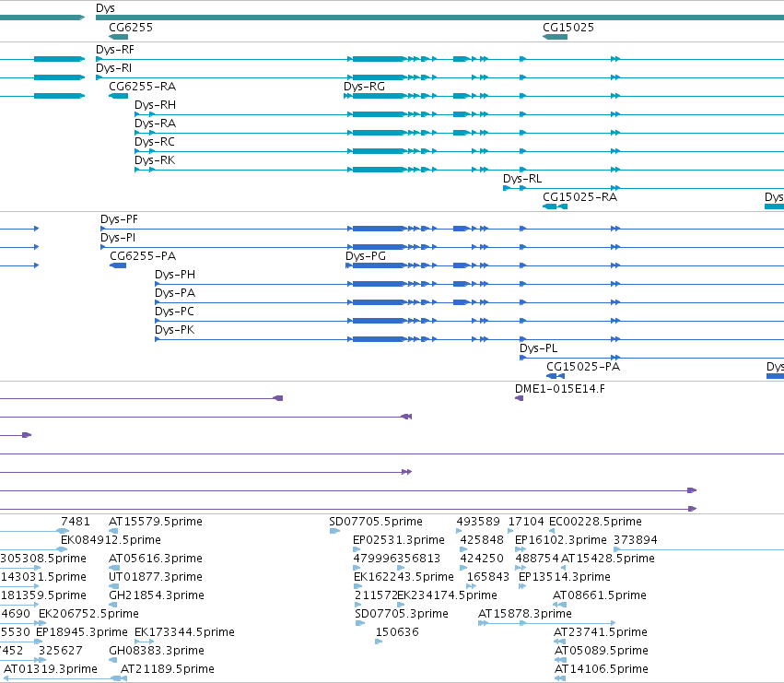Open the Dys-RH transcript label
Screen dimensions: 784x683
[155, 105]
